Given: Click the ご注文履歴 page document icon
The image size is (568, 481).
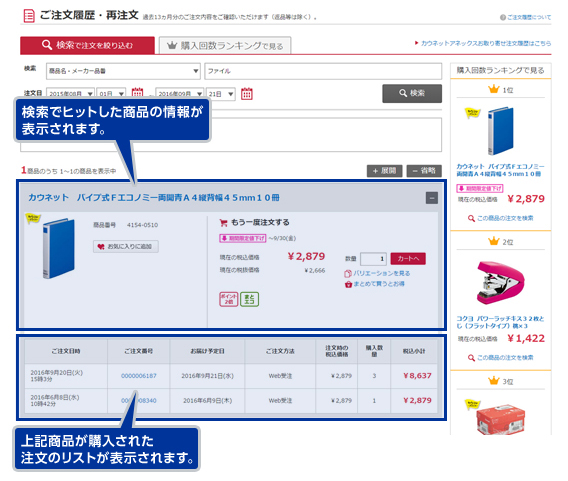Looking at the screenshot, I should (29, 16).
